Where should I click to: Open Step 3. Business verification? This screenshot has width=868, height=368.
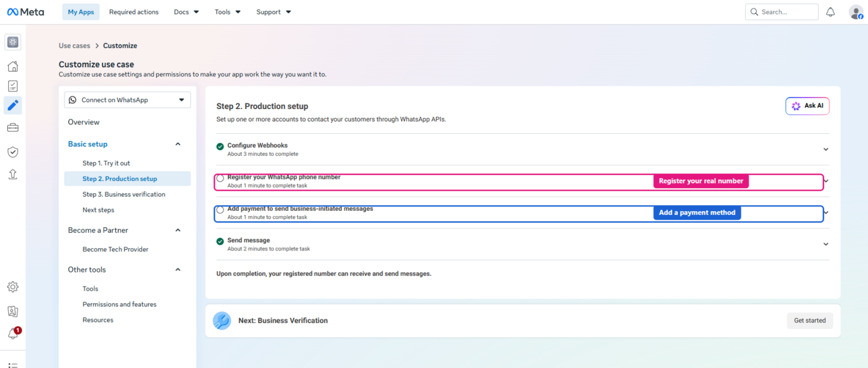124,195
